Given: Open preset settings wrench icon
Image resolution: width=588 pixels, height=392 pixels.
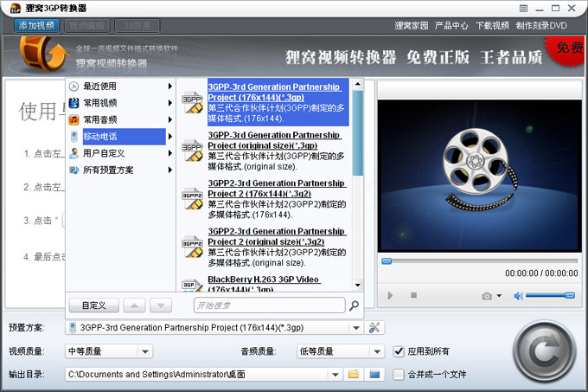Looking at the screenshot, I should 374,328.
